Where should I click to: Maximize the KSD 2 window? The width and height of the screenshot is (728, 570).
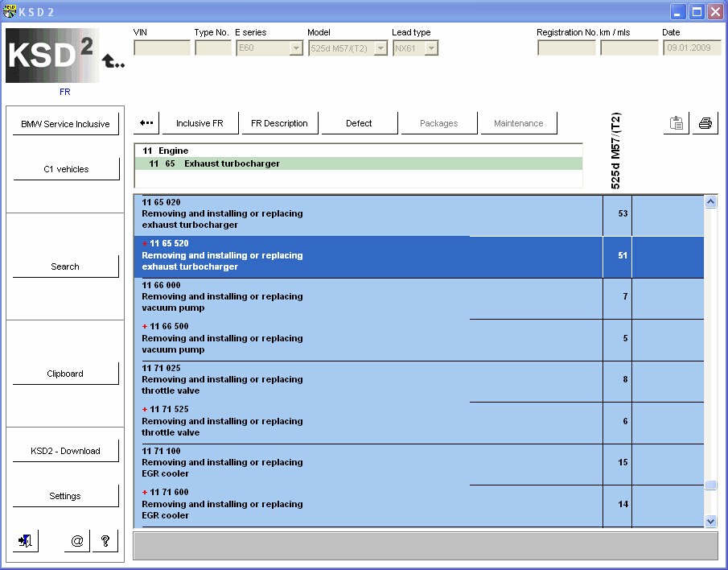tap(697, 11)
